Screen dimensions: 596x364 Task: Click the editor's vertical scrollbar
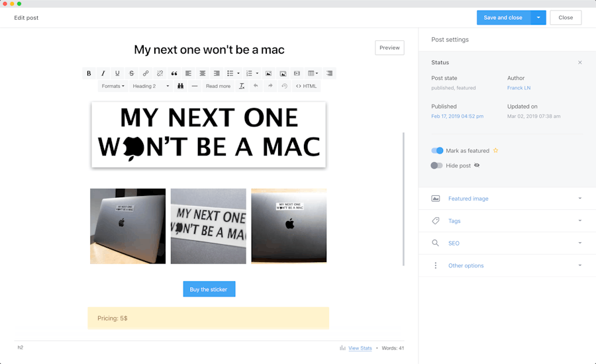(403, 199)
